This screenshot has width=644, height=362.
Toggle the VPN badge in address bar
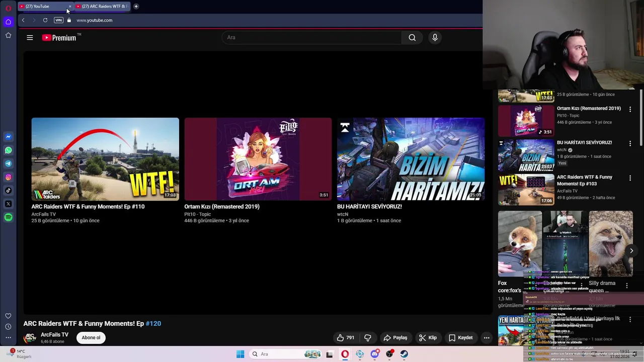click(58, 20)
